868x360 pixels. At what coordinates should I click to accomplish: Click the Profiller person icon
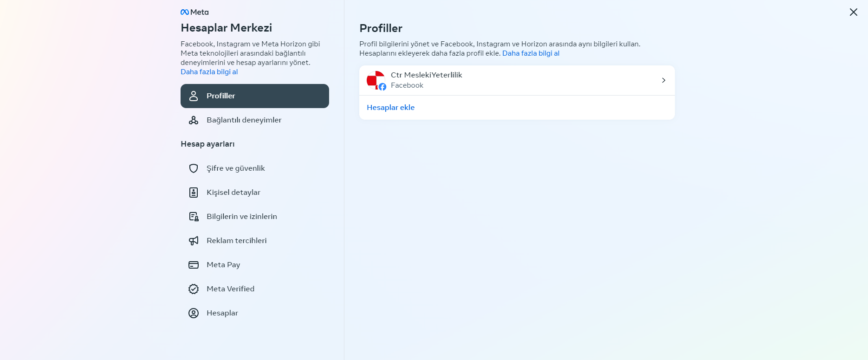pyautogui.click(x=194, y=96)
